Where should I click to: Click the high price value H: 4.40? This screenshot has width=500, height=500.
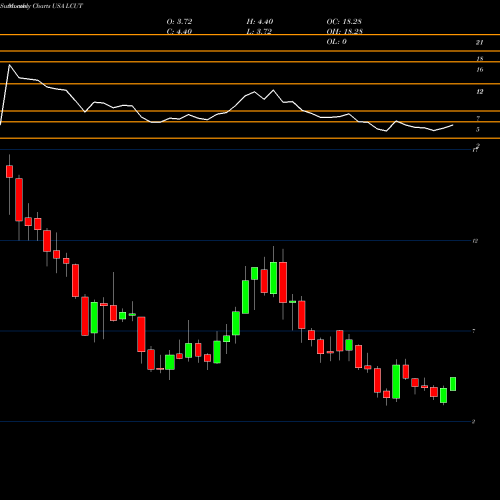click(x=260, y=22)
